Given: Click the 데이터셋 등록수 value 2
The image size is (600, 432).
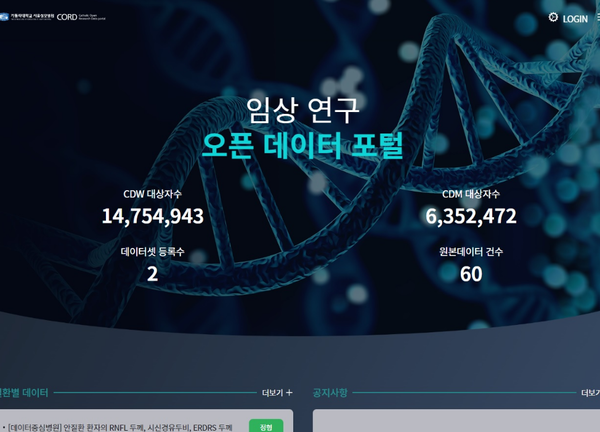Looking at the screenshot, I should 152,273.
